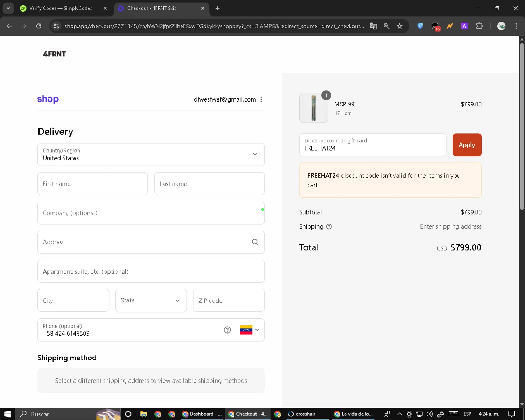
Task: Click the Apply discount button
Action: point(467,145)
